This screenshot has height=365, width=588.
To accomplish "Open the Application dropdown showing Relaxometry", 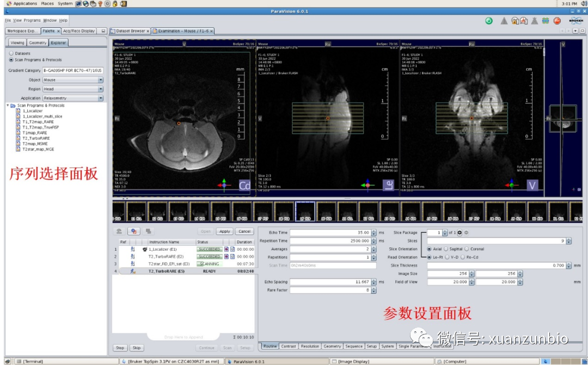I will [x=73, y=98].
